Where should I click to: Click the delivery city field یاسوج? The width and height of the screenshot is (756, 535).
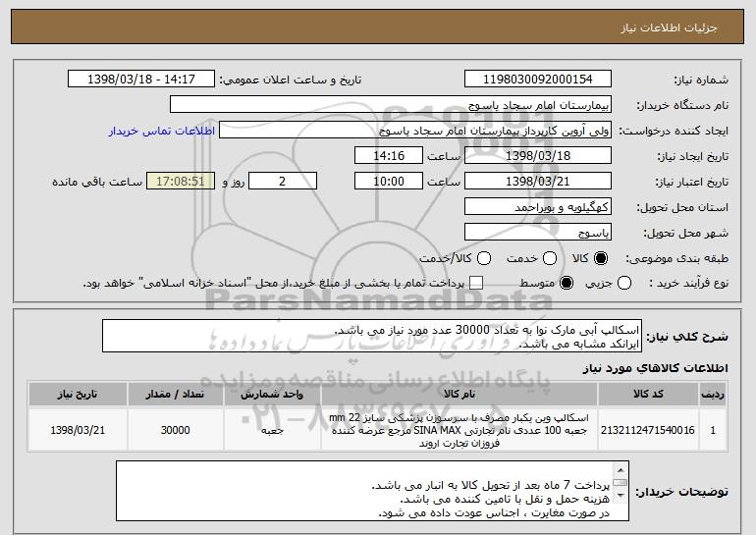(538, 233)
